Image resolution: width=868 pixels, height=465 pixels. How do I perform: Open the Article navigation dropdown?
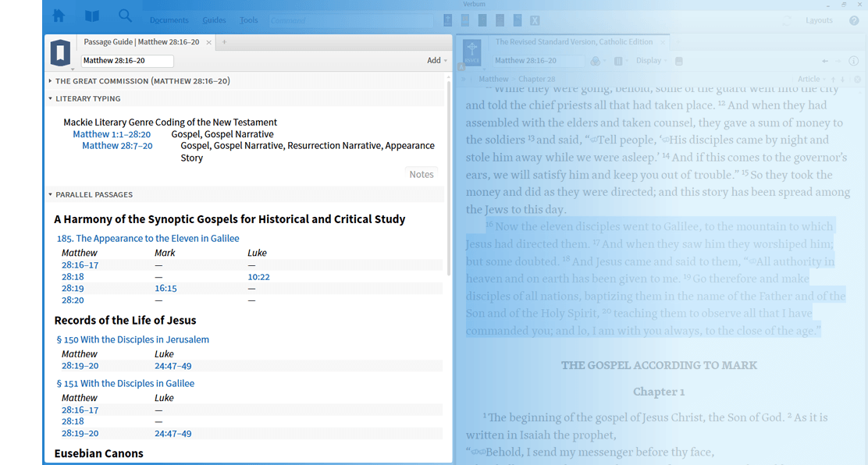click(812, 79)
